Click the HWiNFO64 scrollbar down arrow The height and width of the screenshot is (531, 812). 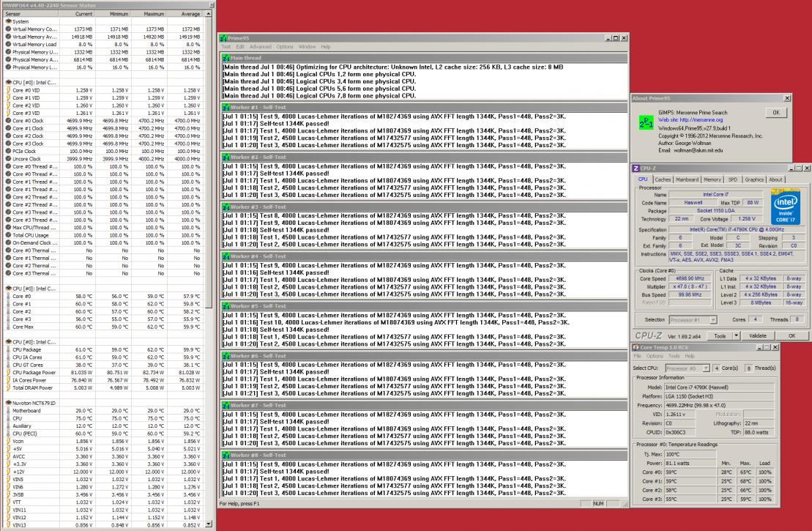pos(208,524)
